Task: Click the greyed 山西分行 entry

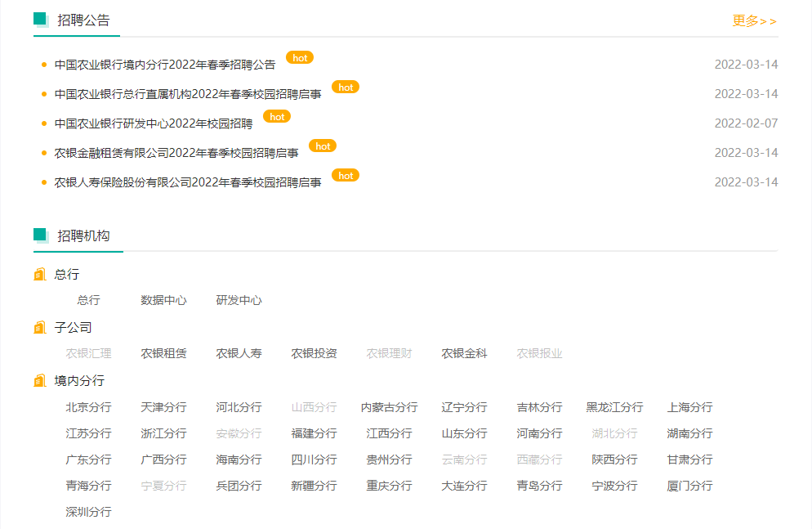Action: tap(314, 408)
